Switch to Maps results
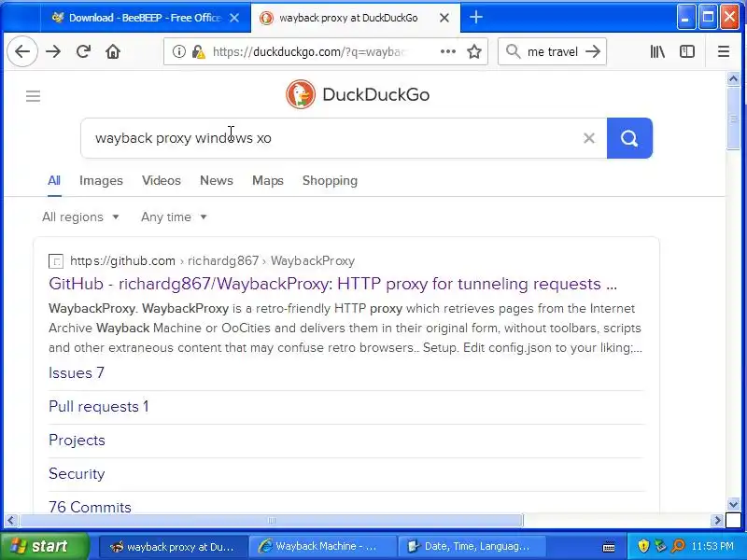 268,180
